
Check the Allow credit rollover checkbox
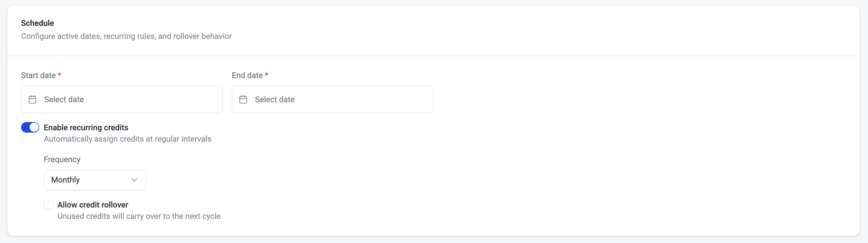[49, 205]
